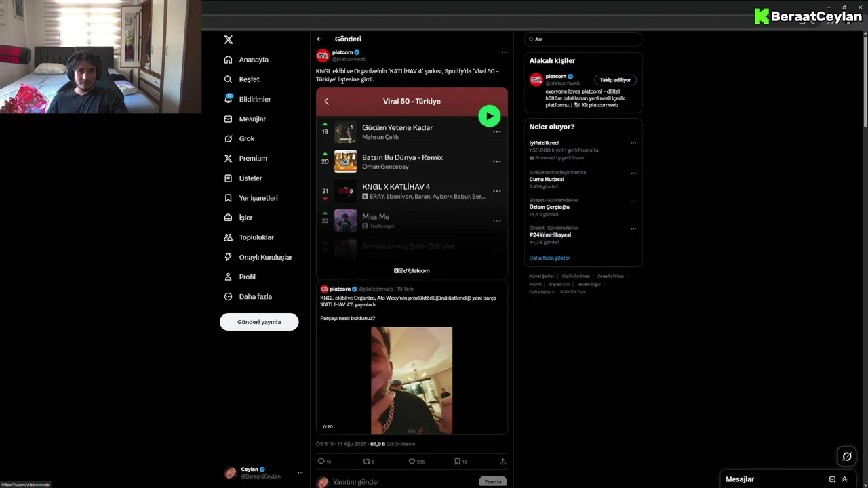Screen dimensions: 868x488
Task: Click the Topluluklar people icon
Action: tap(229, 237)
